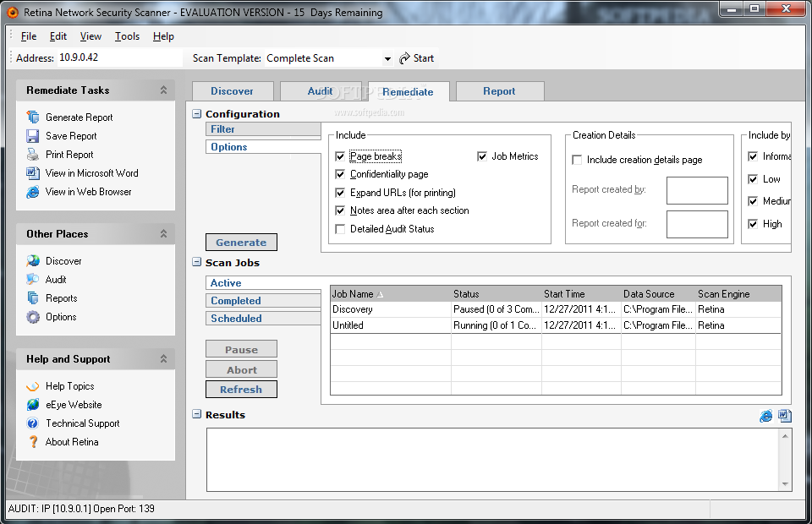
Task: Switch to the Audit tab
Action: point(321,91)
